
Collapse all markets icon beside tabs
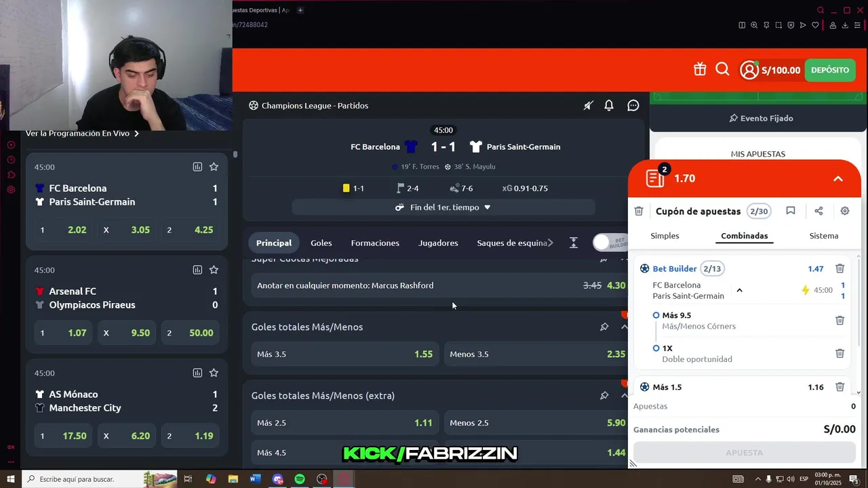(x=574, y=243)
